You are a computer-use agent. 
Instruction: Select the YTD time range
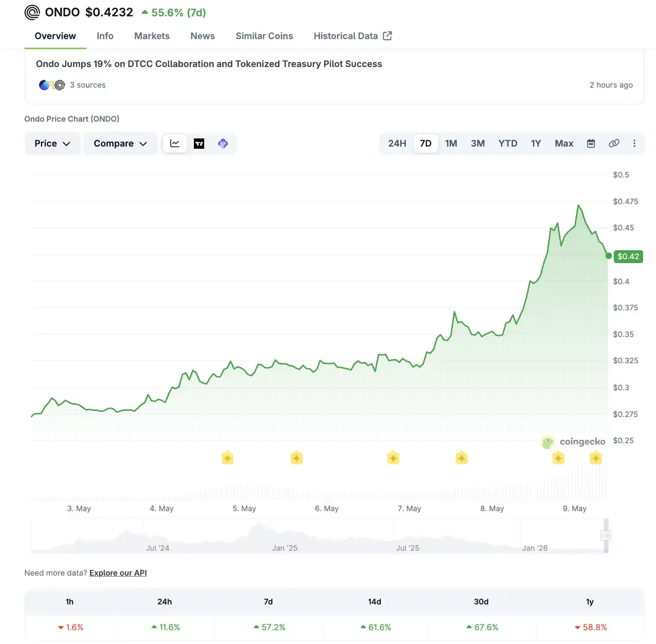(508, 144)
